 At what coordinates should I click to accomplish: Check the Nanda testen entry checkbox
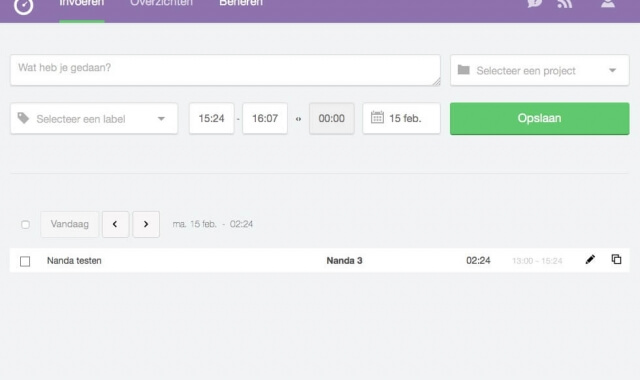pyautogui.click(x=25, y=261)
